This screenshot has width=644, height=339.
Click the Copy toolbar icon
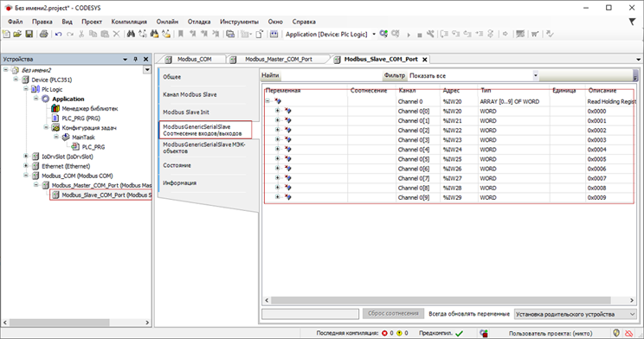pos(93,34)
